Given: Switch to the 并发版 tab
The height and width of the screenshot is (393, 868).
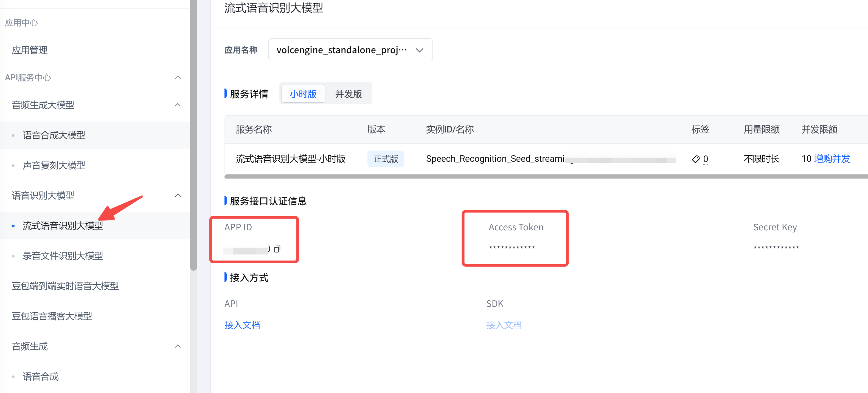Looking at the screenshot, I should click(348, 94).
